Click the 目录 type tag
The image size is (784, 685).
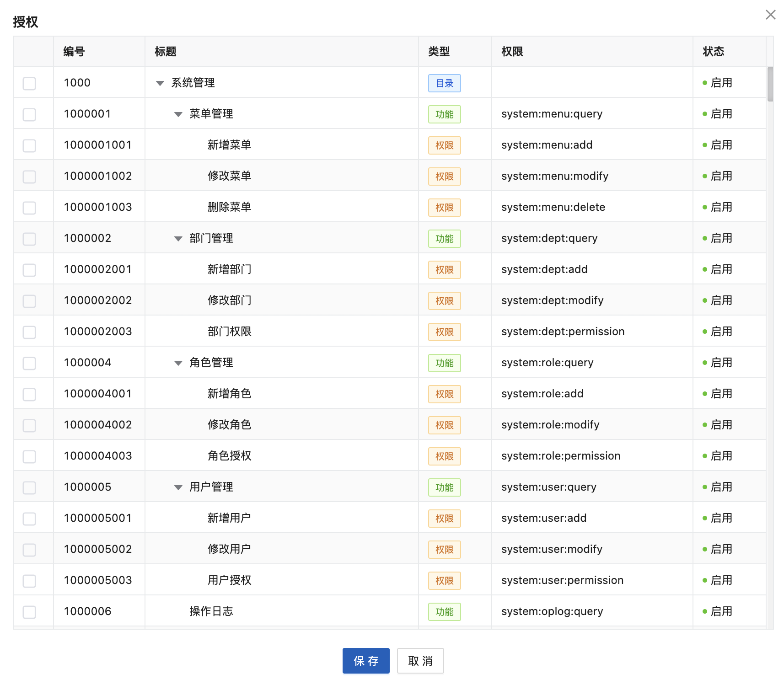(x=444, y=83)
